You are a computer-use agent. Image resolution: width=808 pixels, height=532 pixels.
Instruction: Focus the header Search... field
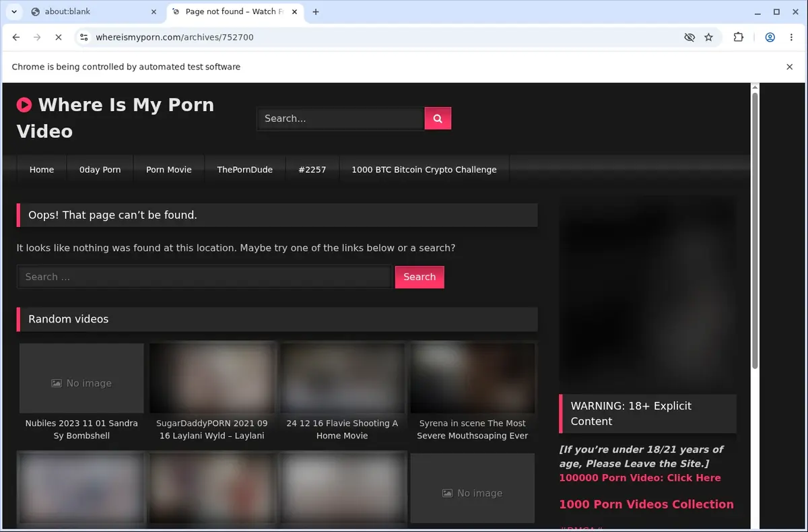[x=341, y=119]
